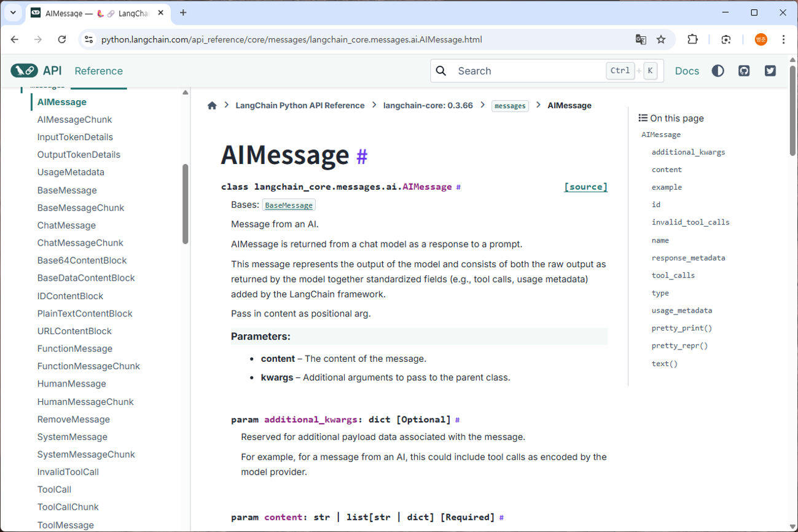Click the sidebar scrollbar thumb
This screenshot has height=532, width=798.
point(186,204)
